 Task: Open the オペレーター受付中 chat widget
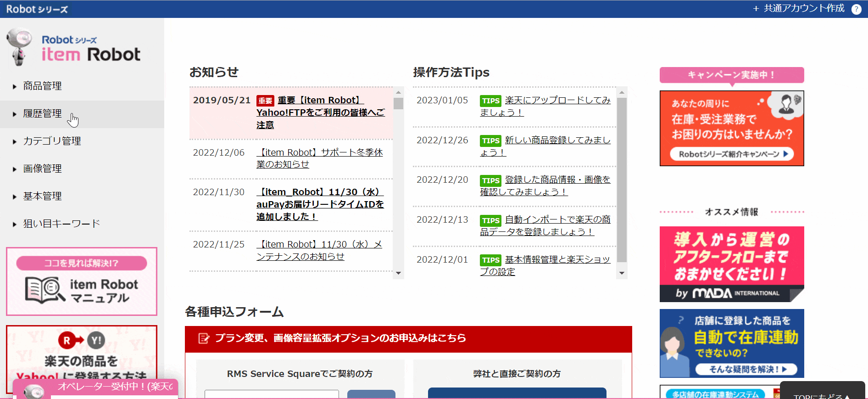coord(95,388)
